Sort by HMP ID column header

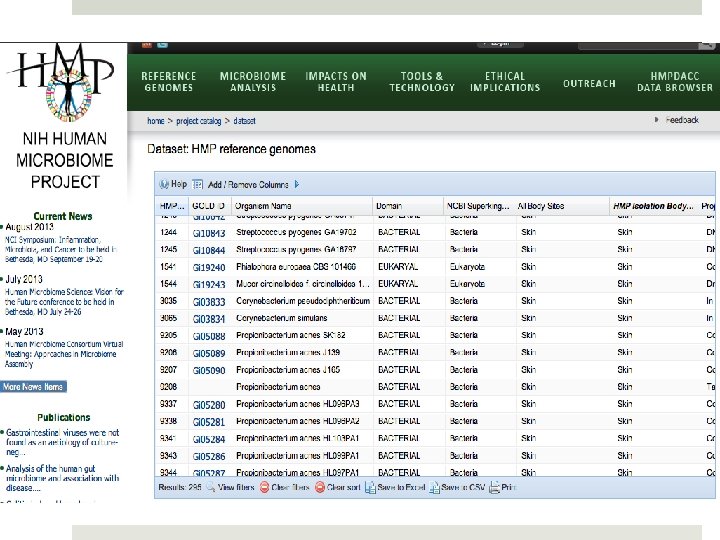click(x=172, y=206)
